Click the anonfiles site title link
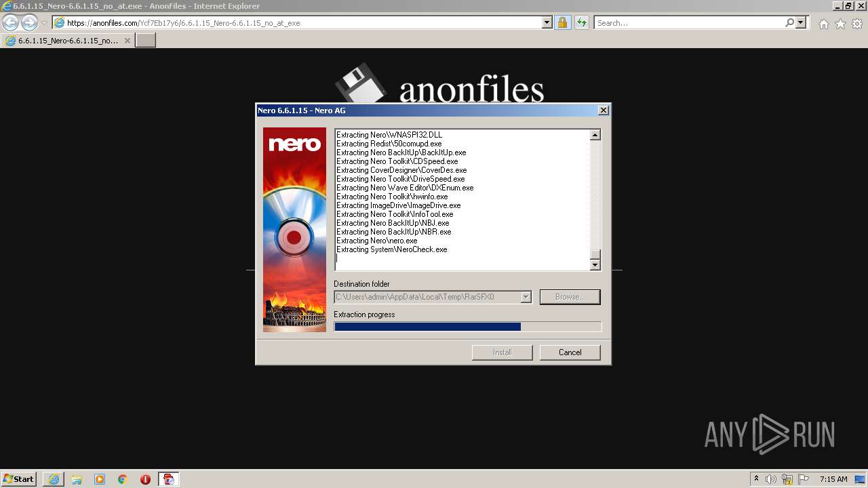 471,89
